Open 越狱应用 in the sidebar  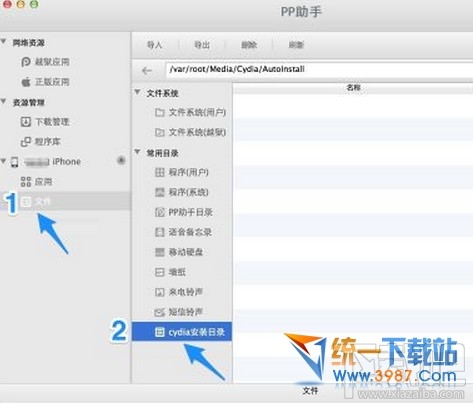pos(45,62)
